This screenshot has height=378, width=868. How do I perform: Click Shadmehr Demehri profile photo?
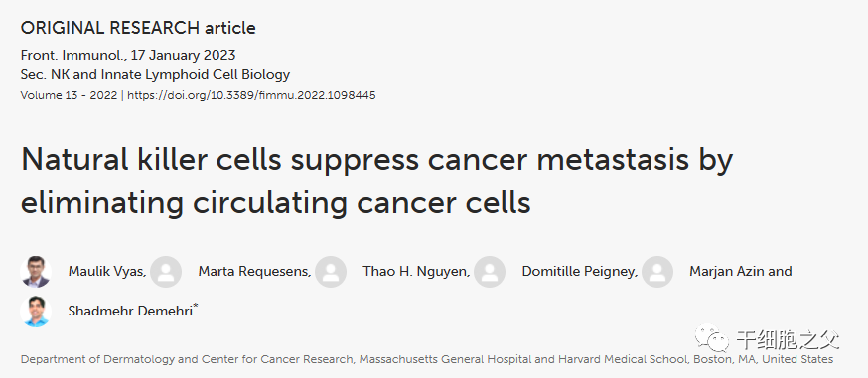36,312
